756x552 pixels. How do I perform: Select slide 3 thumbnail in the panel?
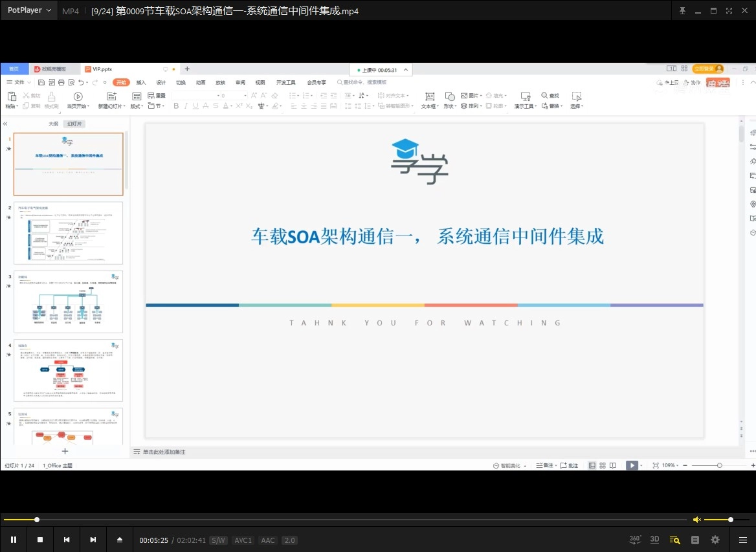(x=68, y=301)
